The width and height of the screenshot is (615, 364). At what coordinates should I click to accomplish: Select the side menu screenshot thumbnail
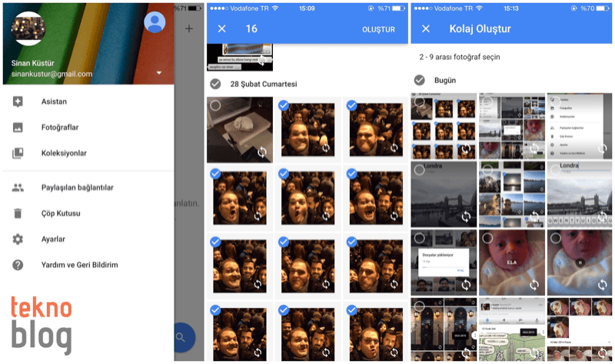click(580, 126)
